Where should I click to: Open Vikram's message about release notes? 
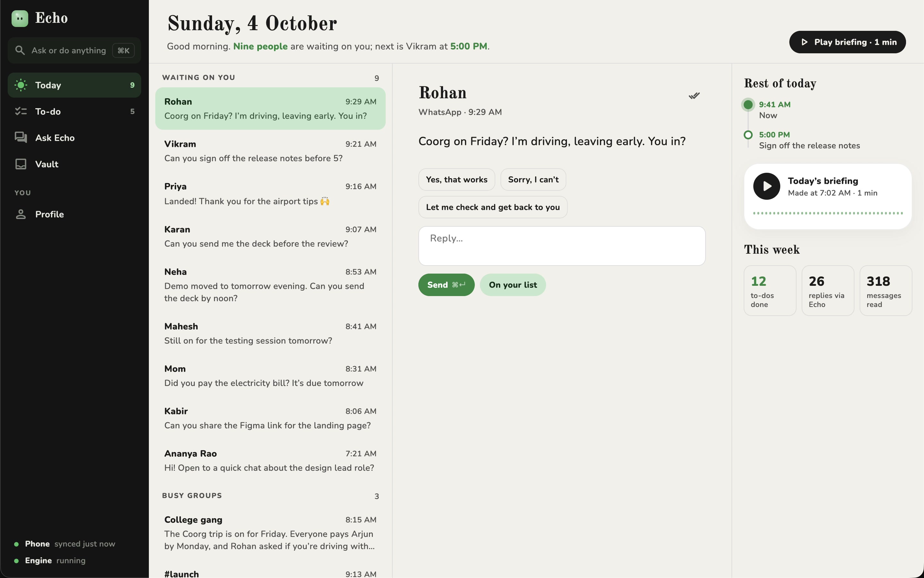point(270,151)
